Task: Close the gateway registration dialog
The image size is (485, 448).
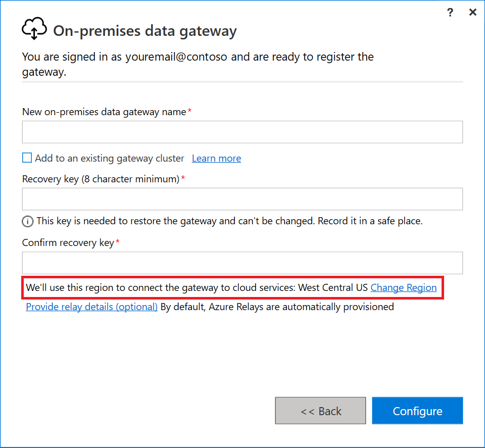Action: click(473, 12)
